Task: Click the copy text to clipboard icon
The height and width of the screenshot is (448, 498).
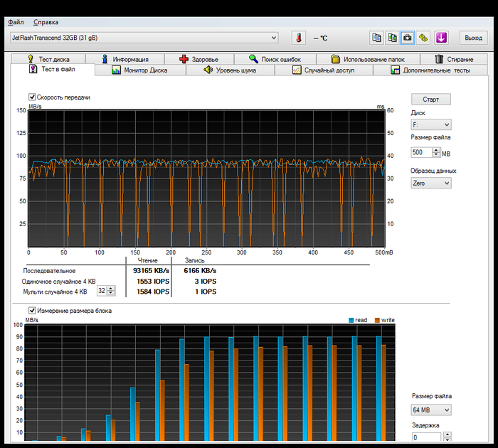Action: [376, 38]
